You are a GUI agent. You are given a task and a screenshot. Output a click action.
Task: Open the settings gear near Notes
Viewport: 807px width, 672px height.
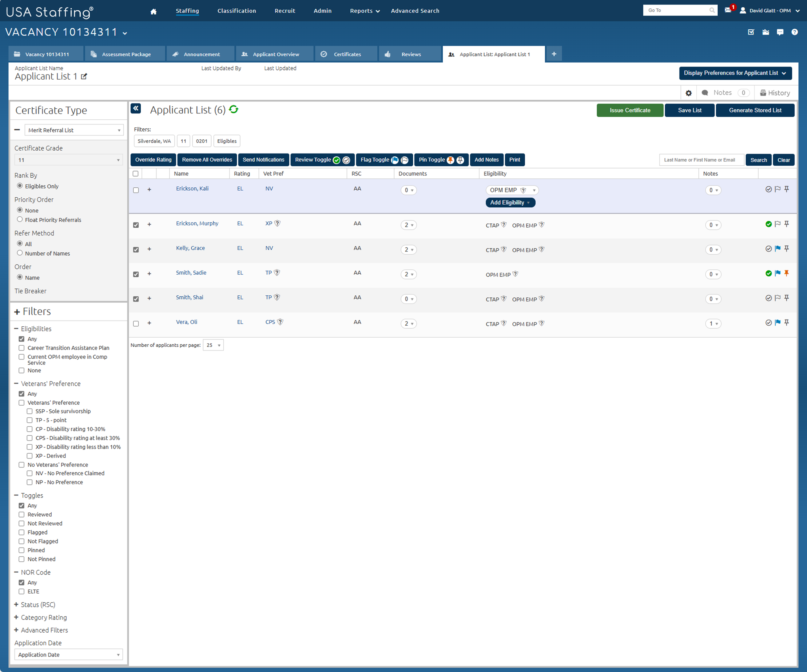coord(689,93)
